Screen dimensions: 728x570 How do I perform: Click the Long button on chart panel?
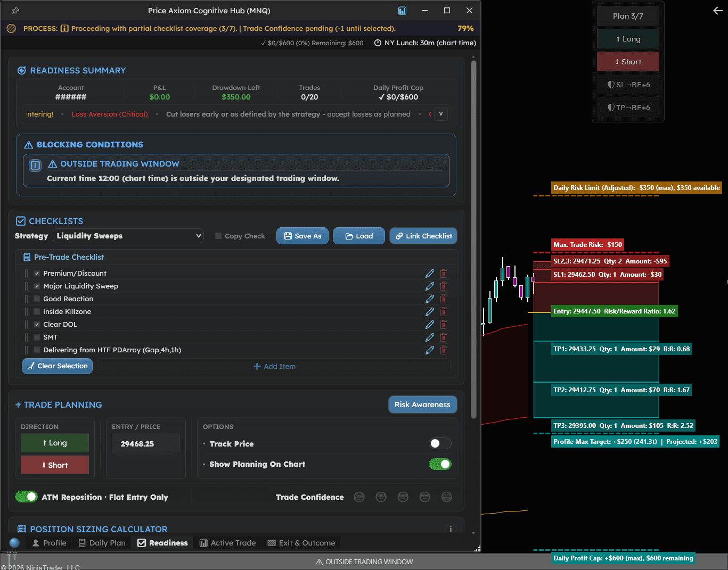628,39
